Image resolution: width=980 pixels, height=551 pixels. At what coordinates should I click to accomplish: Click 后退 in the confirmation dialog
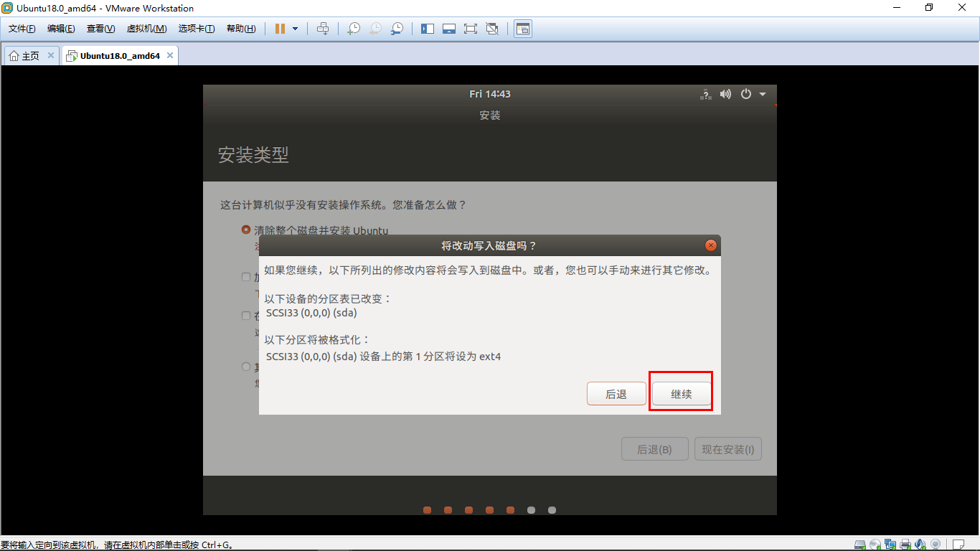click(616, 394)
